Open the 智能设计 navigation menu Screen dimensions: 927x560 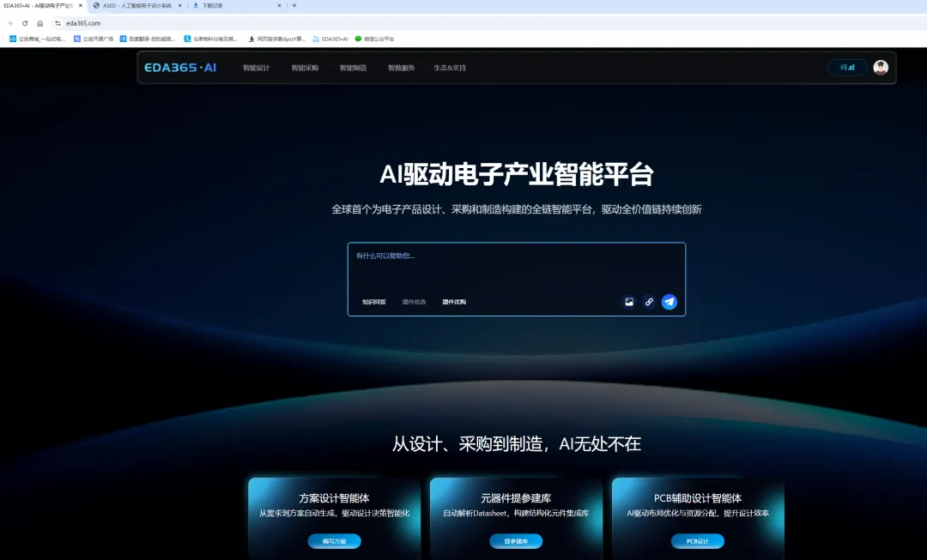click(256, 68)
